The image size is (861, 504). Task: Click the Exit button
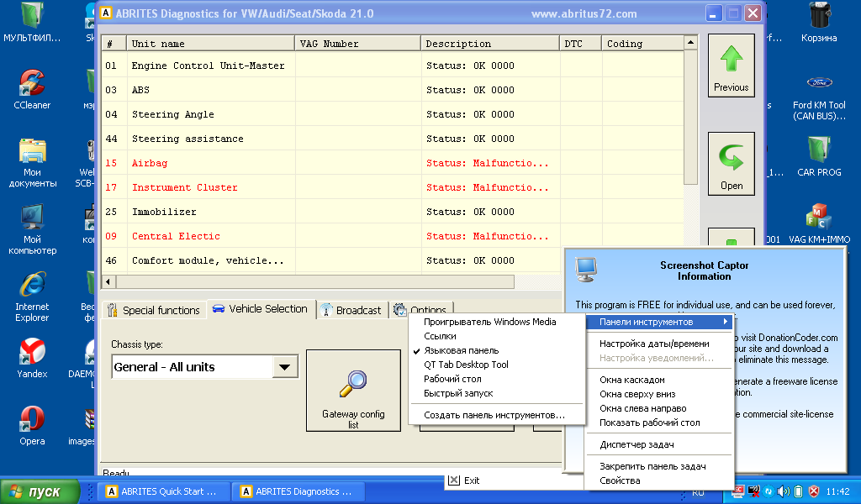(464, 480)
